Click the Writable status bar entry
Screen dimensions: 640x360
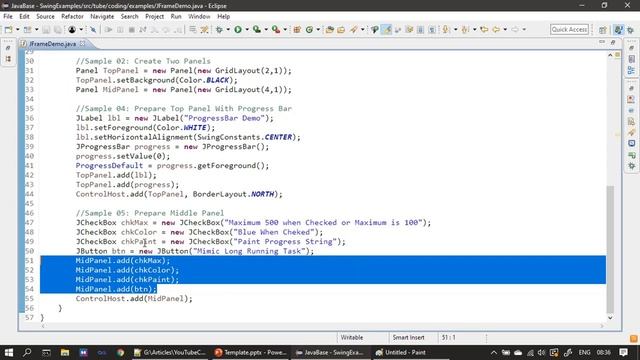(x=352, y=338)
